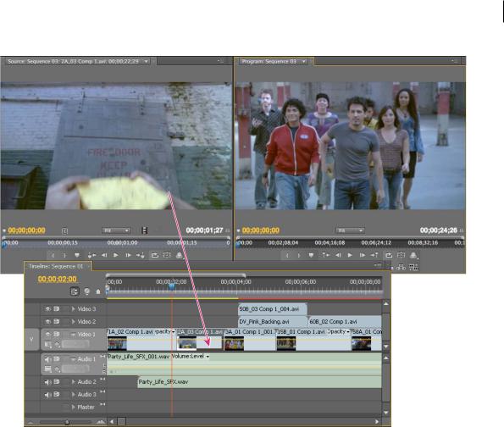The height and width of the screenshot is (427, 504).
Task: Open Output settings in Program monitor
Action: point(413,256)
